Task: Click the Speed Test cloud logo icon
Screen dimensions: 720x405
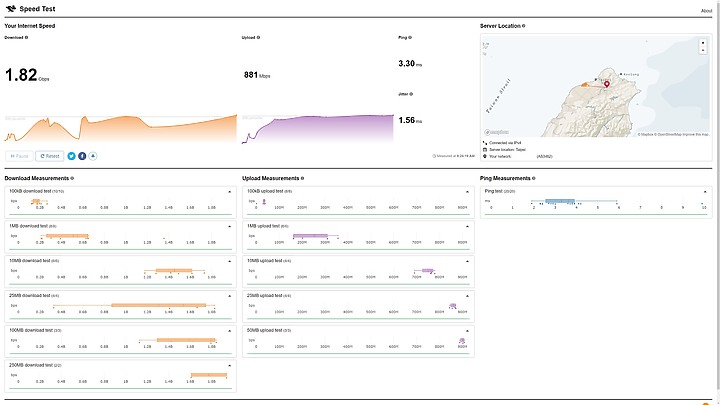Action: pyautogui.click(x=11, y=8)
